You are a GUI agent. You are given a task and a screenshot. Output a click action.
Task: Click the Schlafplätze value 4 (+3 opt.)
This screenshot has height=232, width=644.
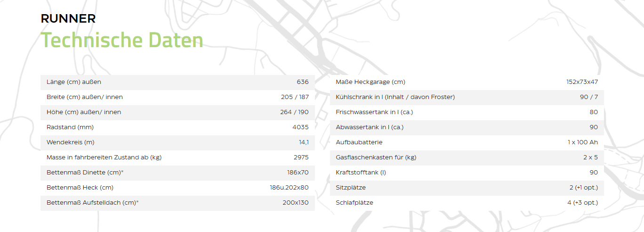pos(583,203)
